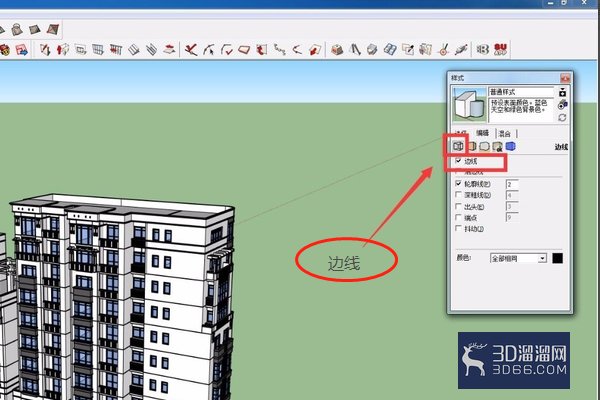Open blue modeling settings icon in Styles panel

pos(510,146)
